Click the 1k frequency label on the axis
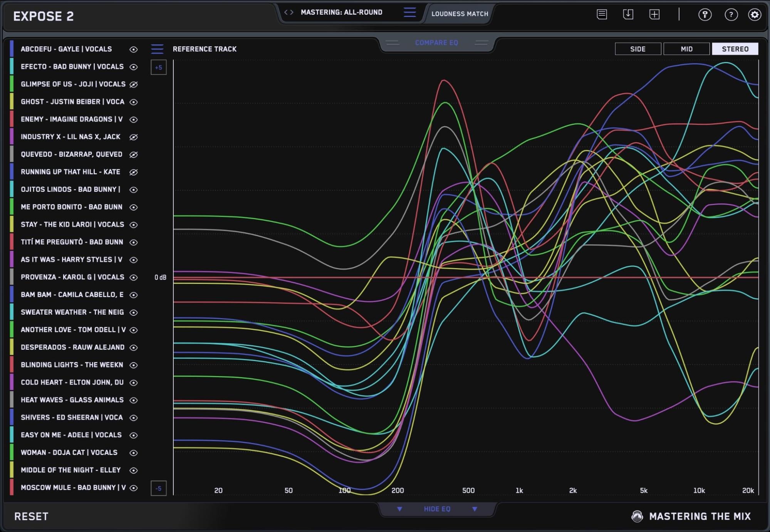The image size is (770, 532). (519, 490)
